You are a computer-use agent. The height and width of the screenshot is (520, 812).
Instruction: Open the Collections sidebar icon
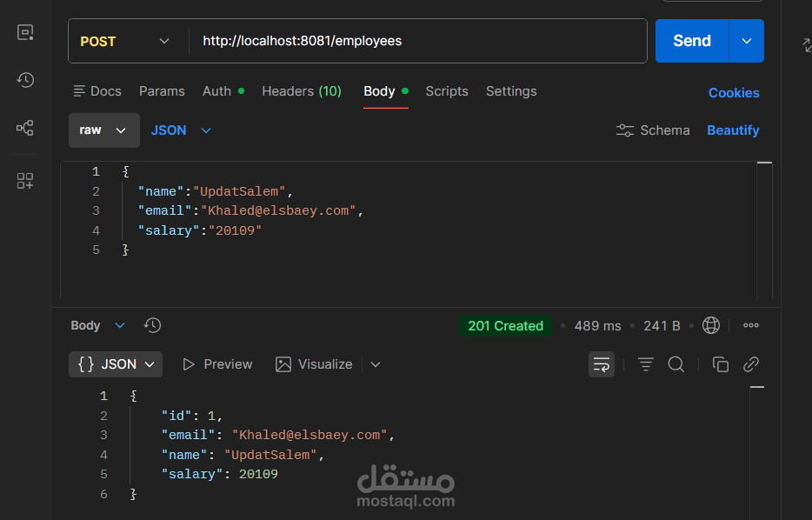pyautogui.click(x=25, y=33)
